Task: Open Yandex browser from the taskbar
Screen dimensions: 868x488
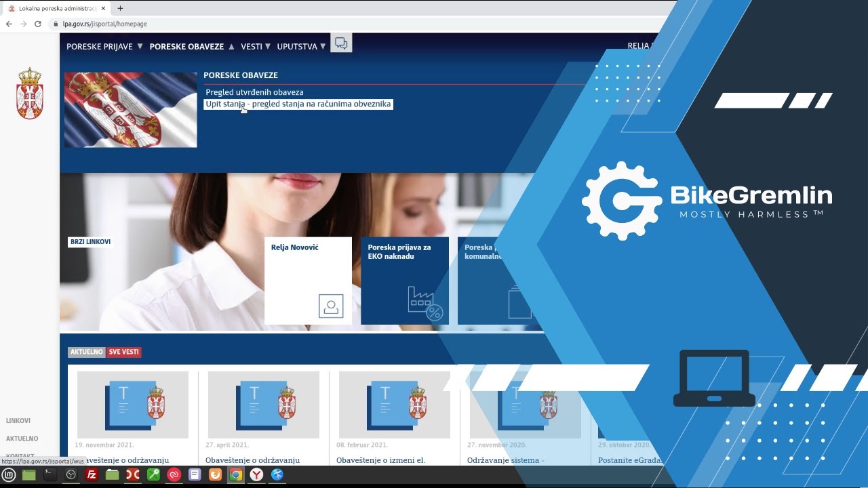Action: coord(256,475)
